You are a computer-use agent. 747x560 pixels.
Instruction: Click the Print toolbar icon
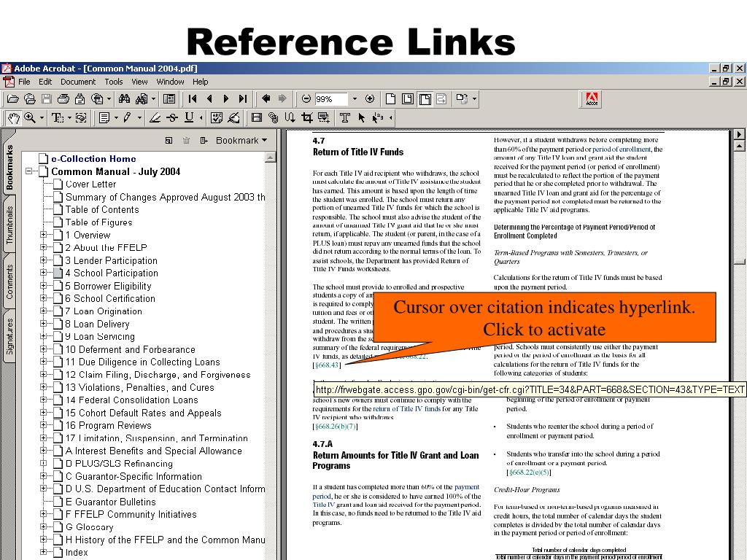click(63, 99)
